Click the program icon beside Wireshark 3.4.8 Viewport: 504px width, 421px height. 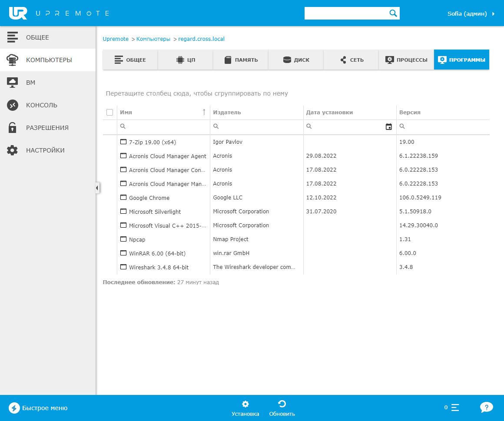coord(123,267)
